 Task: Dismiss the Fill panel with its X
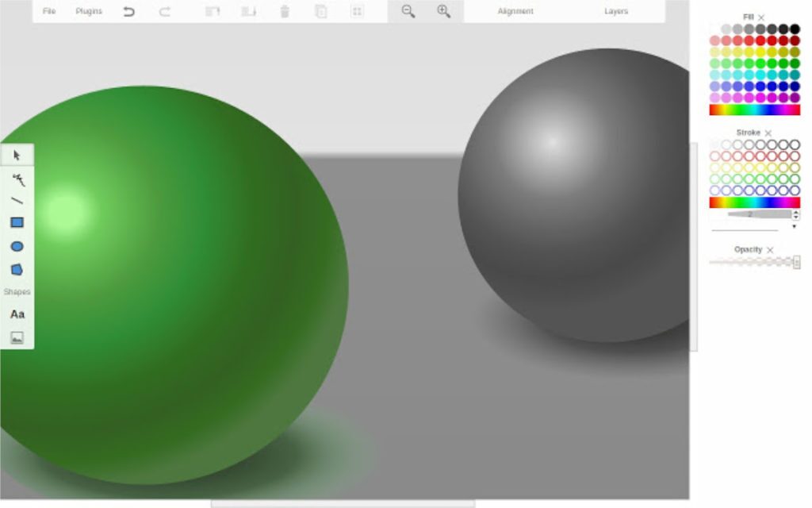(x=761, y=16)
